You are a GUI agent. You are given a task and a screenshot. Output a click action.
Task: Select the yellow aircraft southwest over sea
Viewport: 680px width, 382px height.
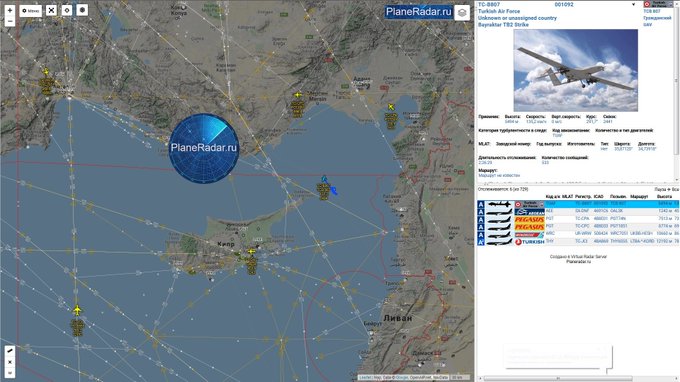(77, 310)
